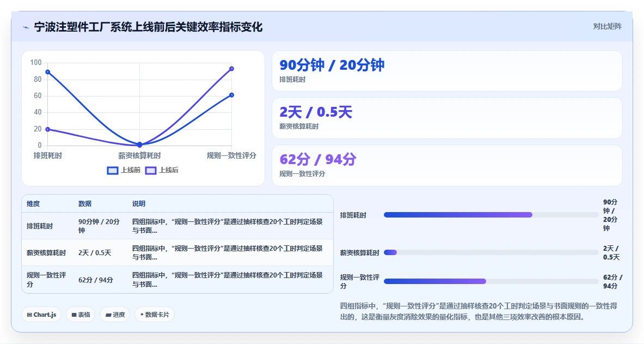This screenshot has width=644, height=344.
Task: Select the Chart.js tag chip
Action: click(41, 315)
